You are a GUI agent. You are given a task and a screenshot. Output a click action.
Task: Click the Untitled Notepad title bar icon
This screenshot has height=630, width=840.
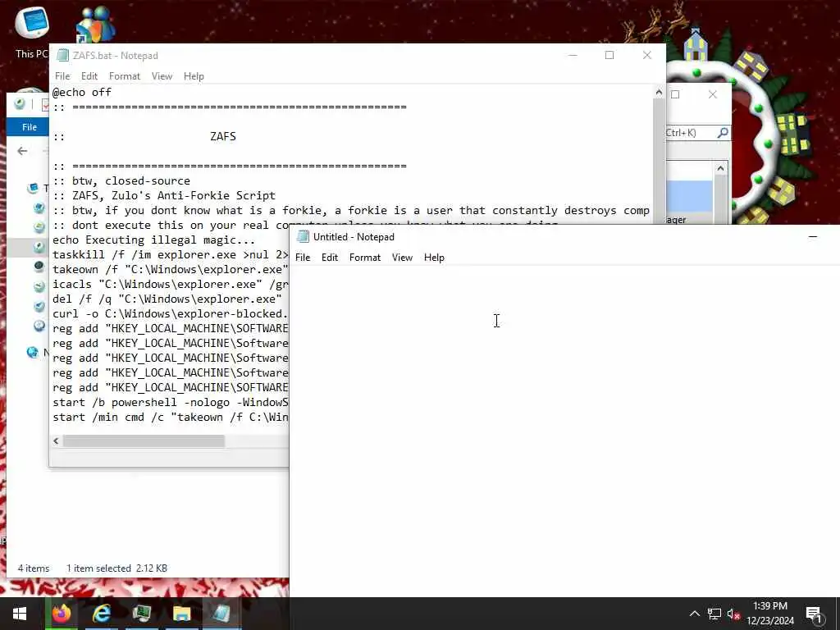(x=303, y=236)
